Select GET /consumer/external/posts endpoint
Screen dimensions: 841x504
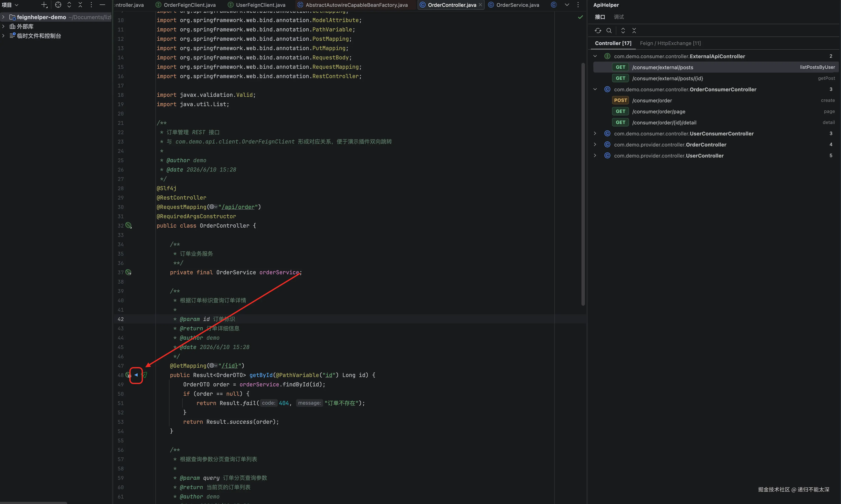click(716, 67)
